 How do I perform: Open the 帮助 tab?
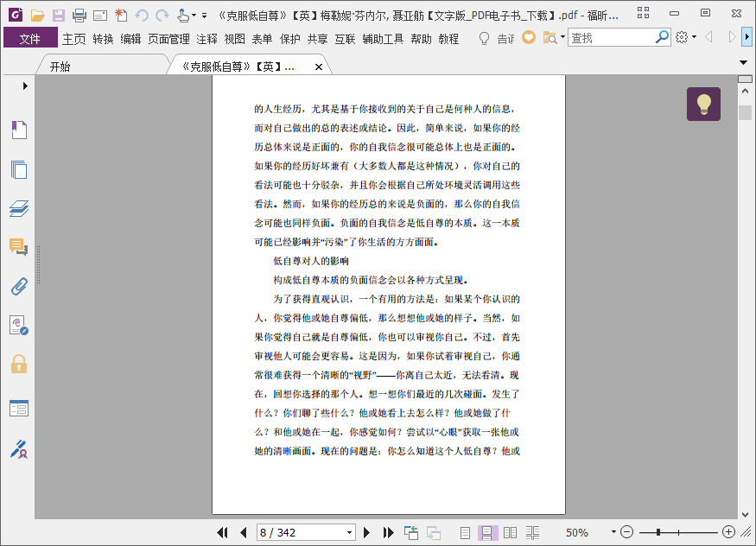(x=421, y=39)
